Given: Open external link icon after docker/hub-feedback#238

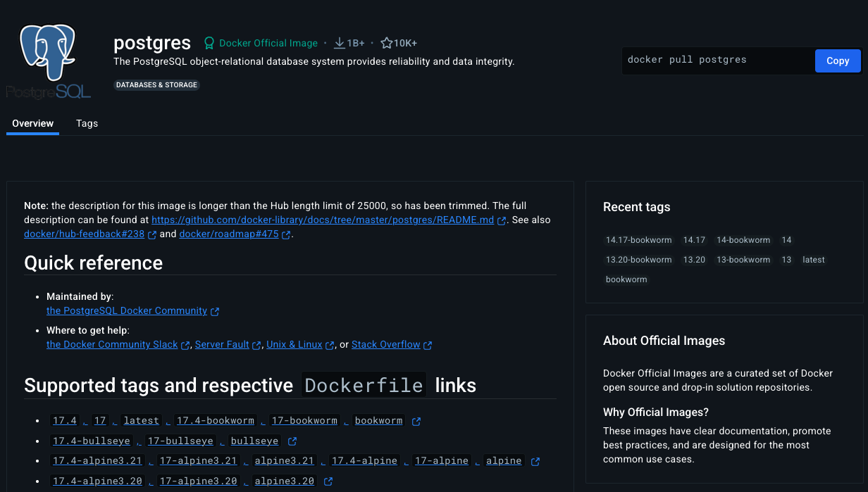Looking at the screenshot, I should [x=152, y=234].
